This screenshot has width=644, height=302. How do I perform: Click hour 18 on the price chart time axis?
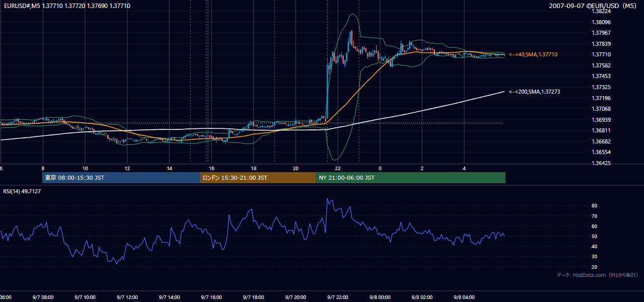[253, 169]
